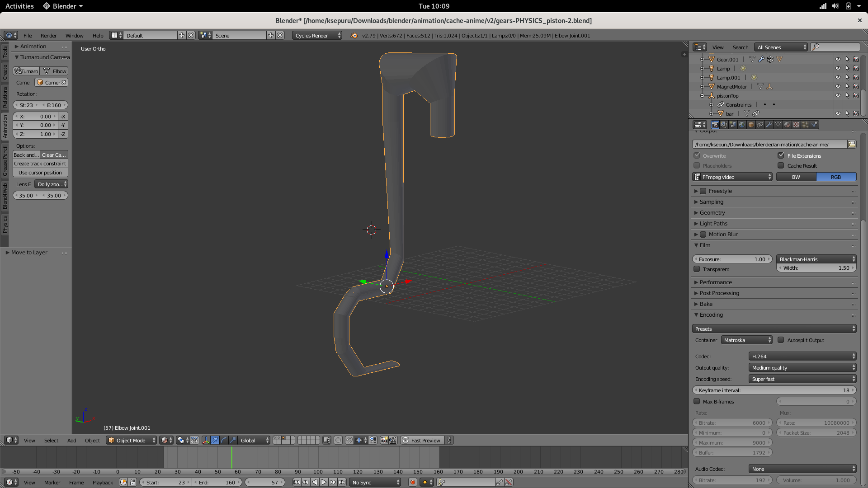
Task: Open the Constraints tab (chain link icon)
Action: coord(760,125)
